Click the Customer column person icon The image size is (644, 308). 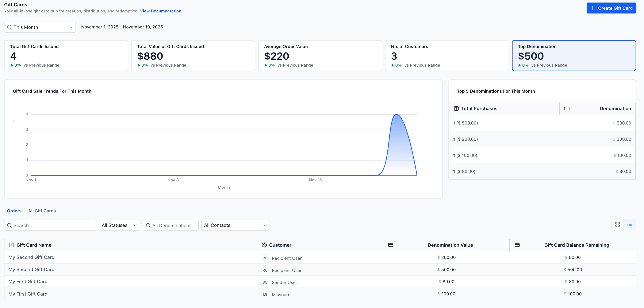264,245
